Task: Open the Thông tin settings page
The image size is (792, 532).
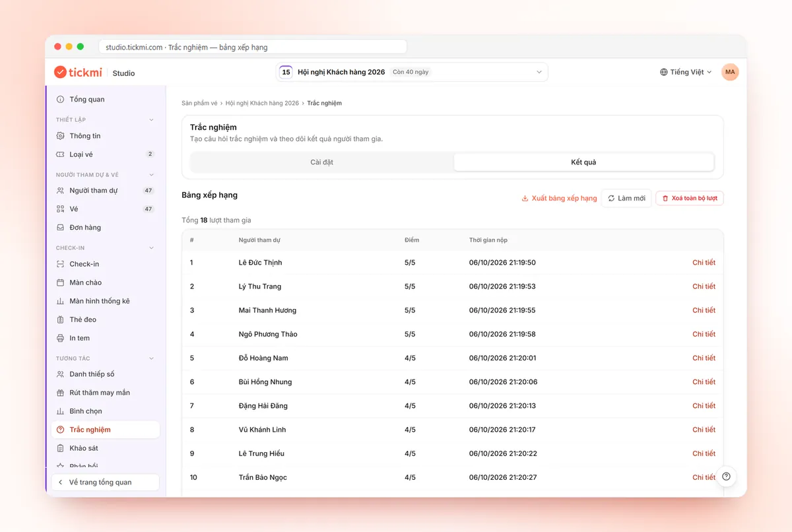Action: click(105, 136)
